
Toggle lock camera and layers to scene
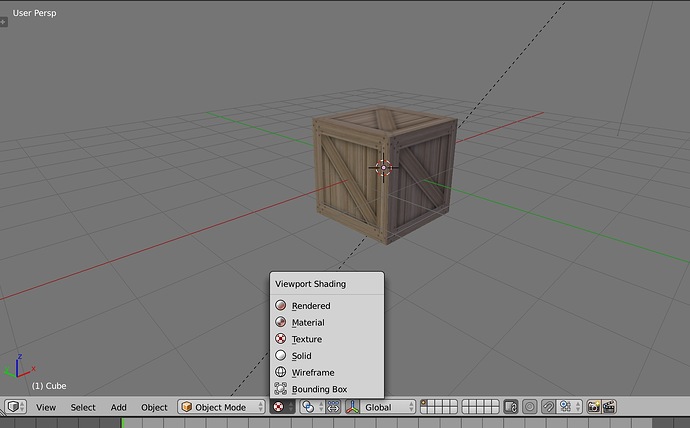511,407
